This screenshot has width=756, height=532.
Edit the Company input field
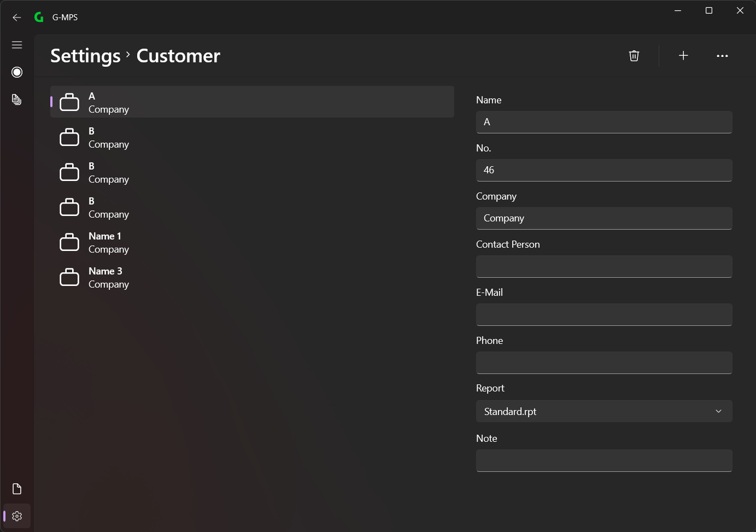pyautogui.click(x=604, y=219)
